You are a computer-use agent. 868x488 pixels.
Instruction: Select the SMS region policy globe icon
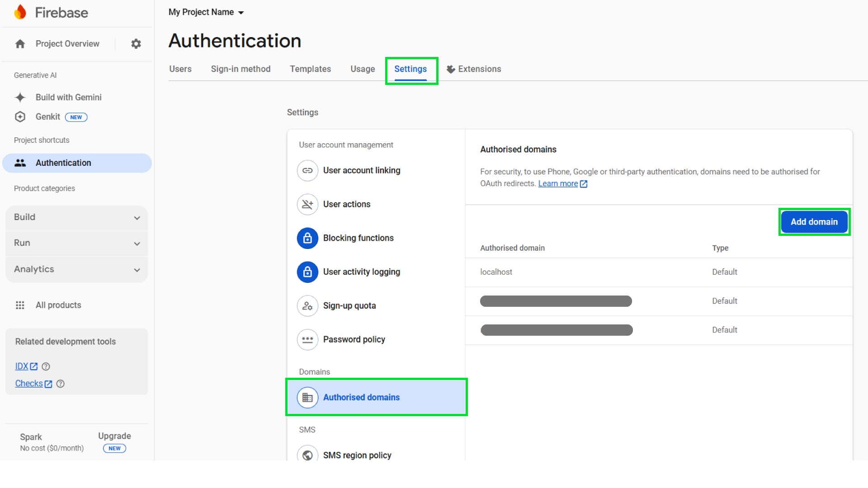tap(307, 455)
